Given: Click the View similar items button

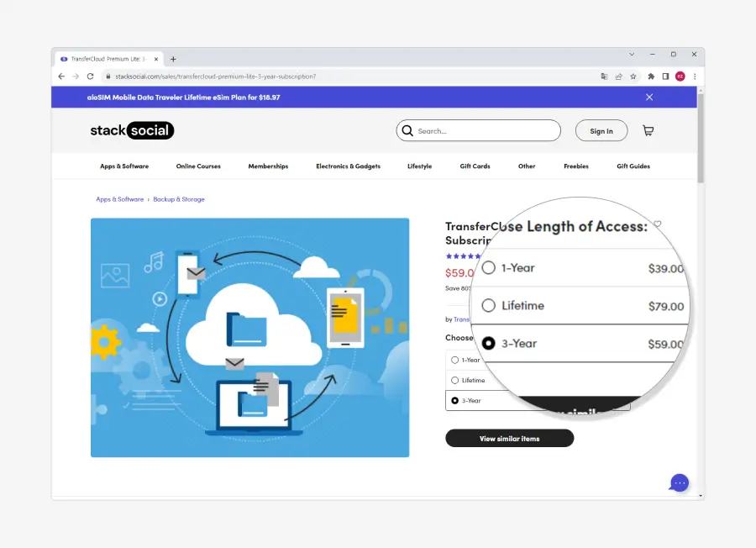Looking at the screenshot, I should (509, 439).
